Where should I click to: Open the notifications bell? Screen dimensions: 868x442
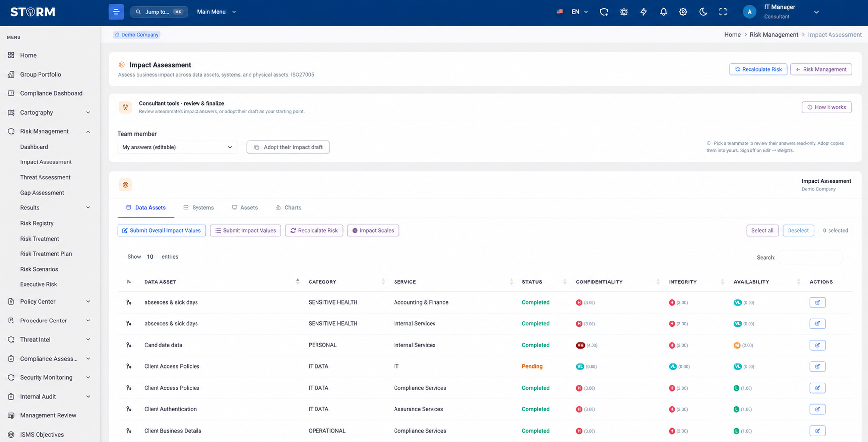point(663,12)
